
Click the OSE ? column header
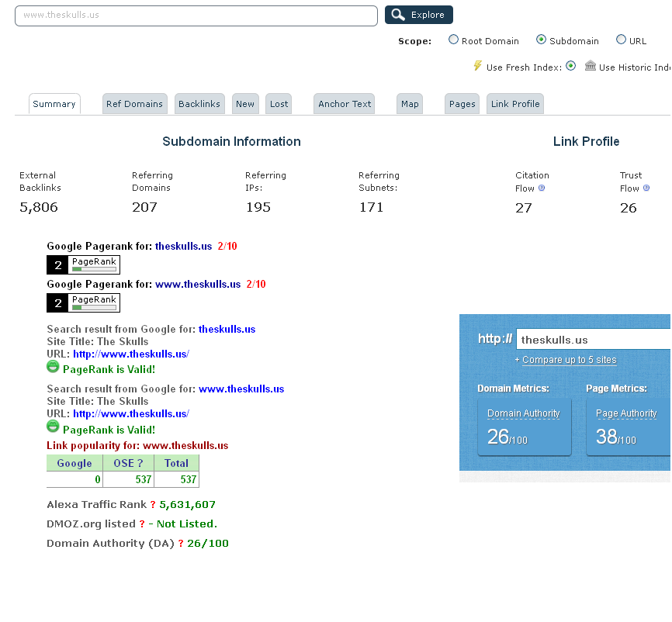(128, 464)
